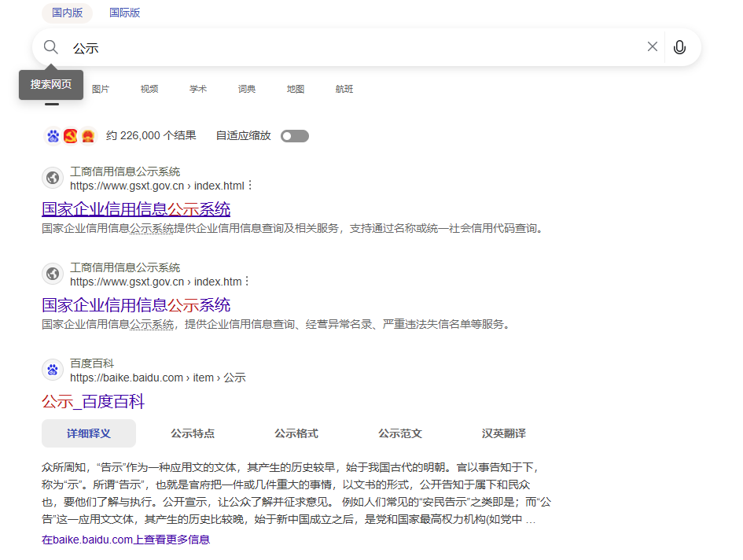Click the Baidu paw filter icon near results count
The image size is (743, 560).
tap(53, 136)
